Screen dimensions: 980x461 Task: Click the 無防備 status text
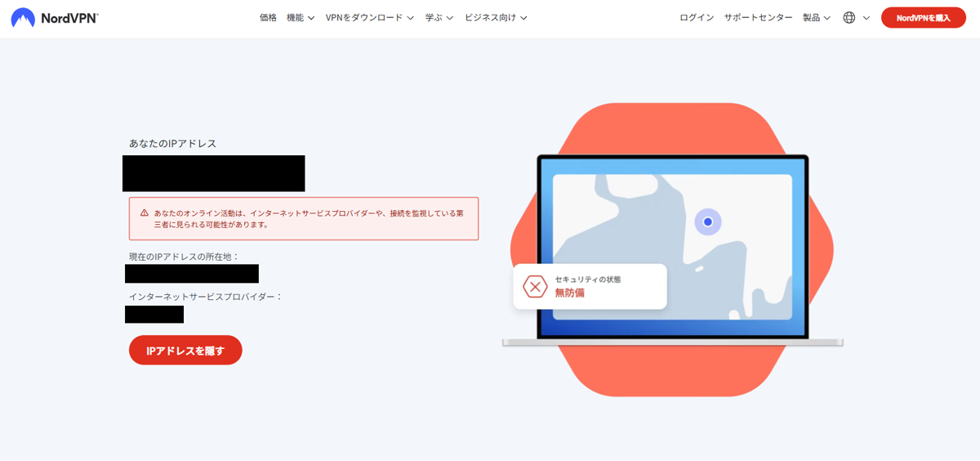[570, 293]
